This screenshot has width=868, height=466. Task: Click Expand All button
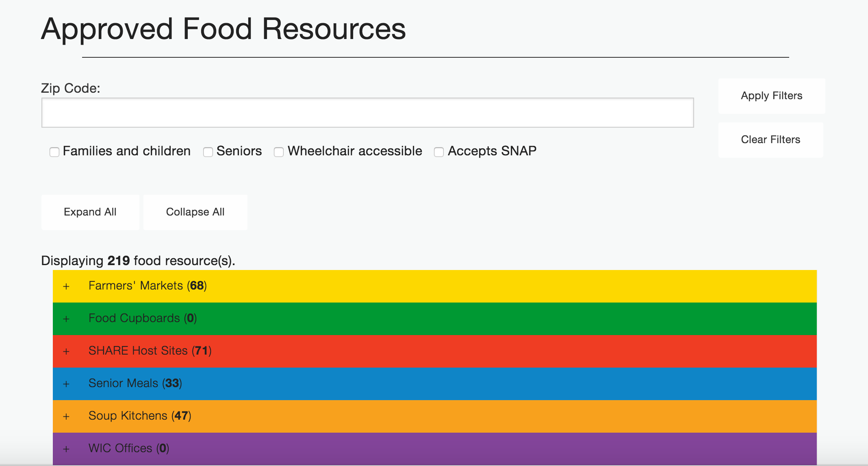coord(90,212)
